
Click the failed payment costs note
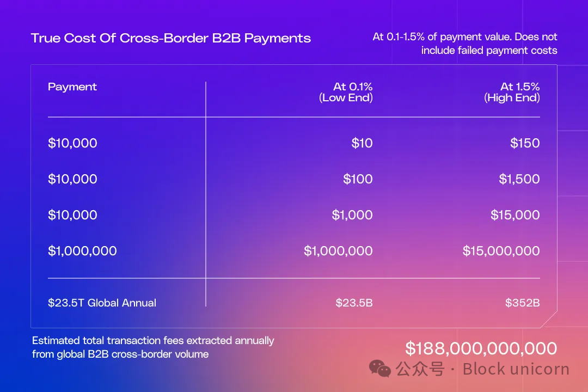click(x=464, y=44)
